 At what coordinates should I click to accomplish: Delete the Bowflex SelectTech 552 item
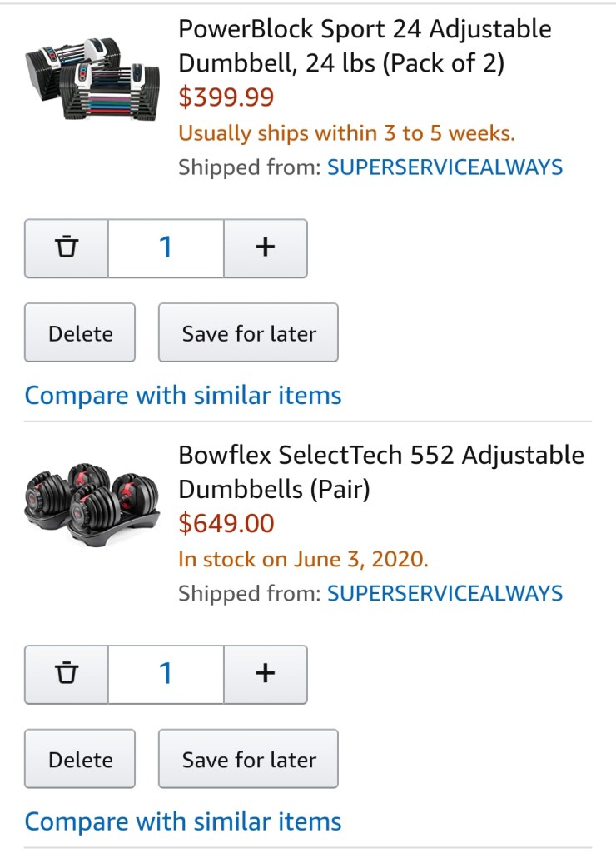(x=80, y=760)
